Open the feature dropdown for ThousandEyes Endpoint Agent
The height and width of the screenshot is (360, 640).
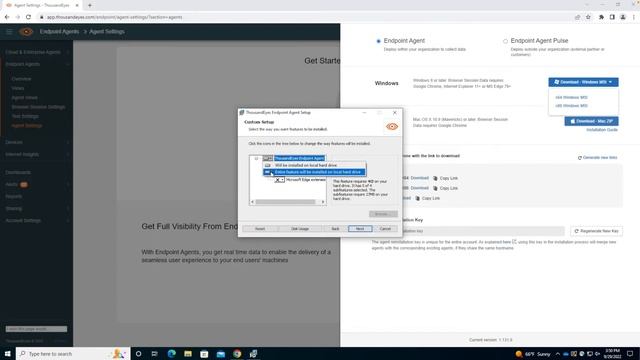(268, 158)
